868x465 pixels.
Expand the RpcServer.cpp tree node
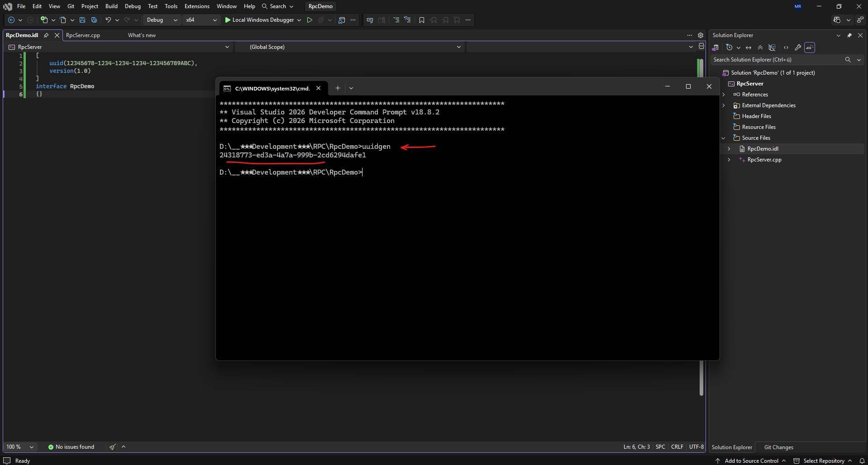point(729,160)
